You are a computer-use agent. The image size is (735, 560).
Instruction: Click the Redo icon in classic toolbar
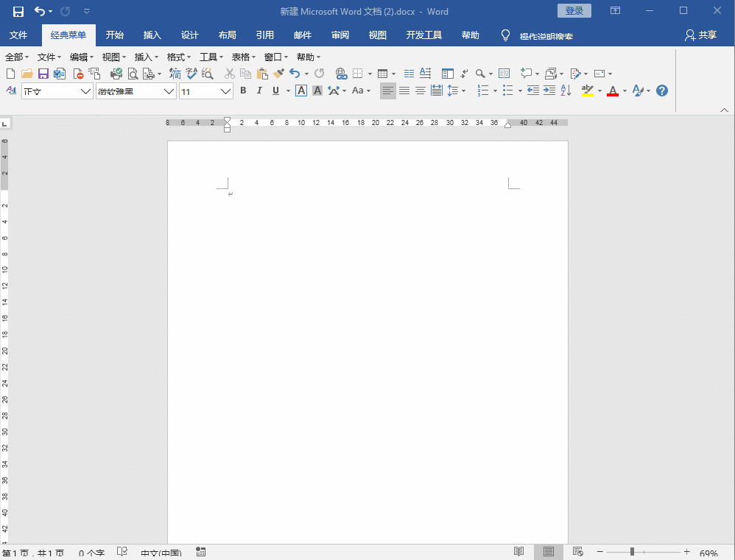coord(319,74)
